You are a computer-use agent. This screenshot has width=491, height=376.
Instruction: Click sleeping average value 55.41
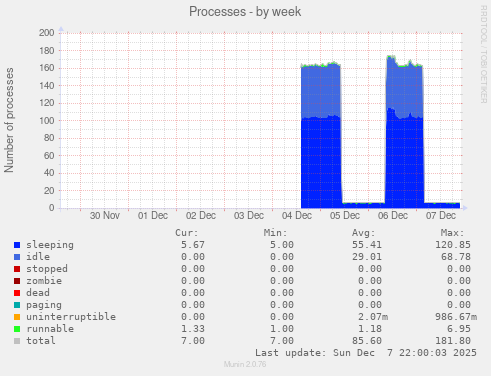point(367,245)
